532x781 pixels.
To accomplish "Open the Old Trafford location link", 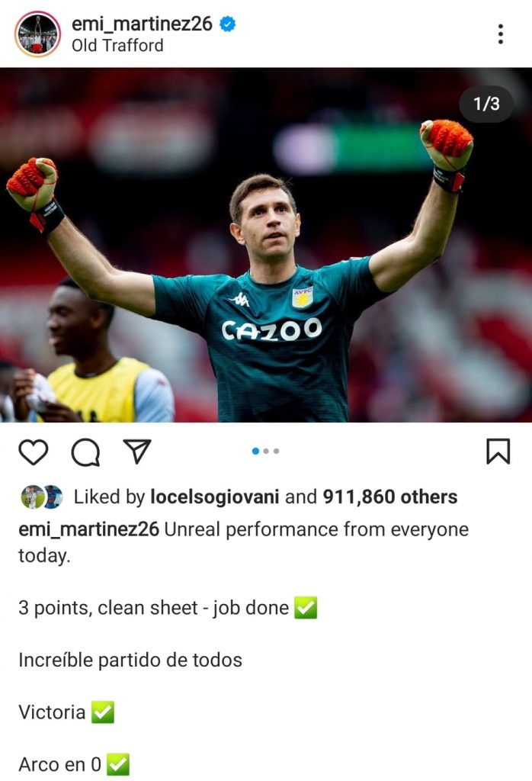I will (117, 45).
